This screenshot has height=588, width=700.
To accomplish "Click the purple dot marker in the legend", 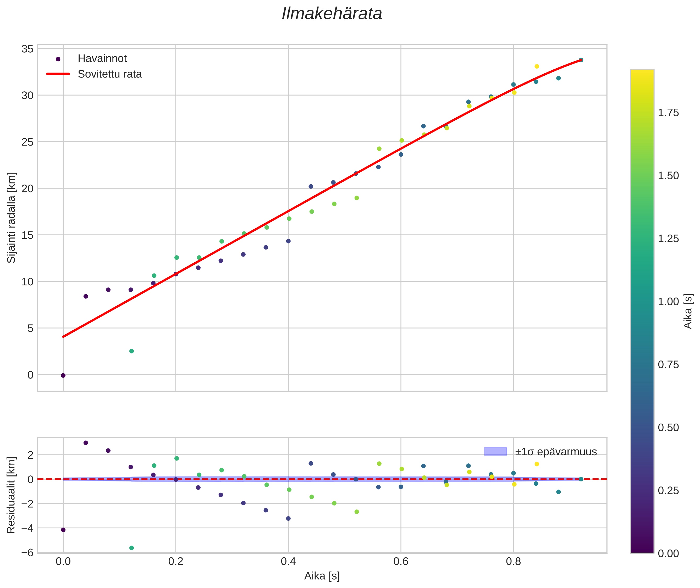I will [58, 59].
